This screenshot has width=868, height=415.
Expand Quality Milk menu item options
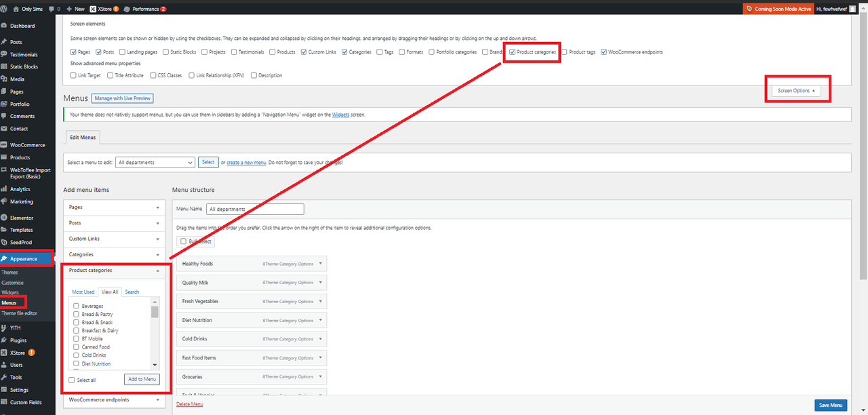pos(321,283)
